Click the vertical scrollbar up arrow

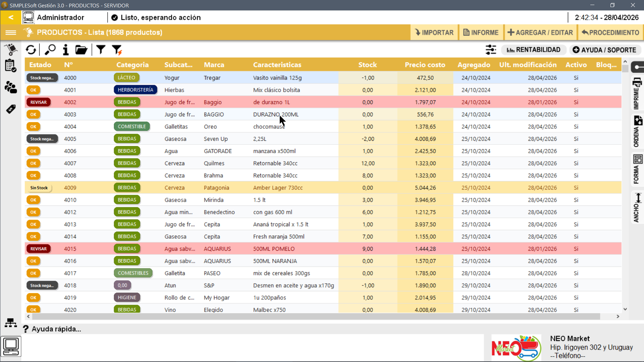(625, 62)
